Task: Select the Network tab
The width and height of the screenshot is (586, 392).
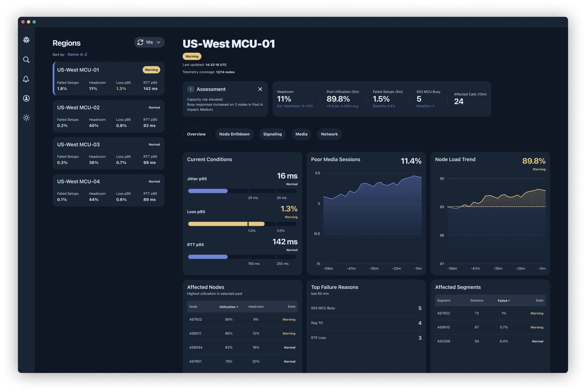Action: pyautogui.click(x=329, y=134)
